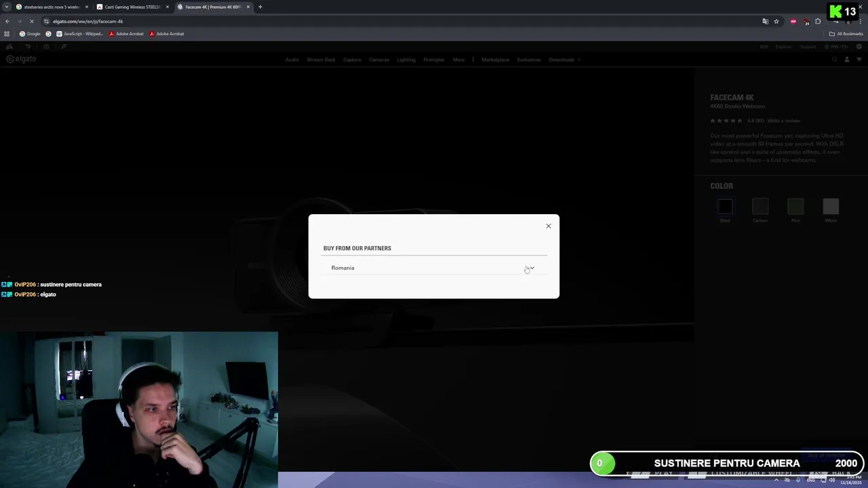This screenshot has height=488, width=868.
Task: View site information icon in address bar
Action: pos(46,21)
